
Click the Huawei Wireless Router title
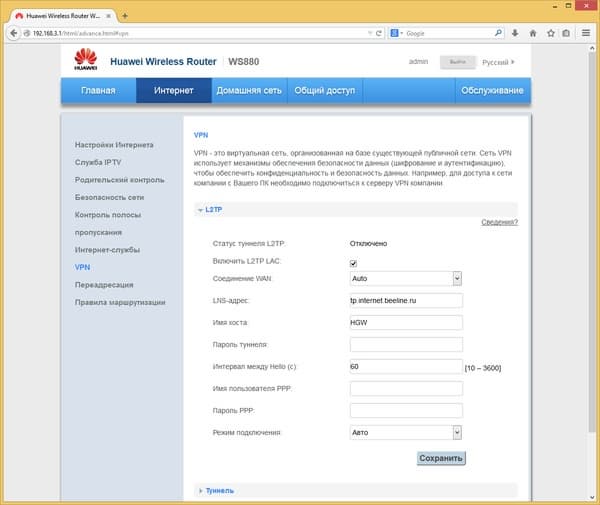point(163,62)
